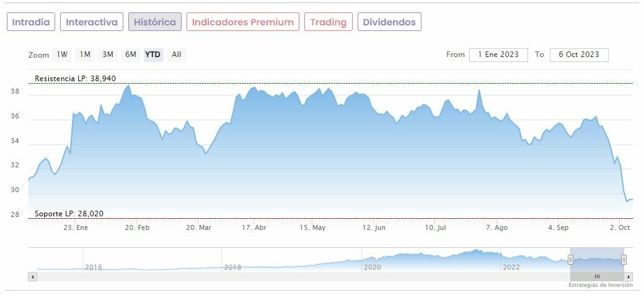Image resolution: width=644 pixels, height=295 pixels.
Task: Set zoom range to 1W
Action: pos(62,55)
